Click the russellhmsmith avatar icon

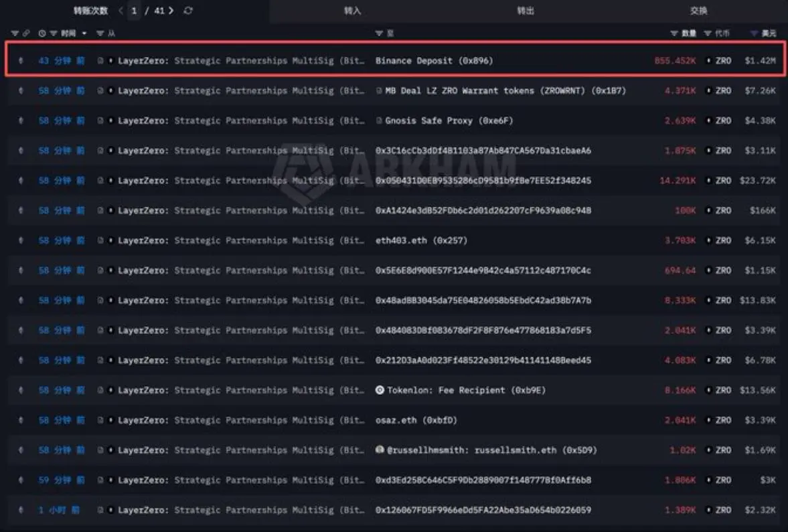click(x=380, y=450)
